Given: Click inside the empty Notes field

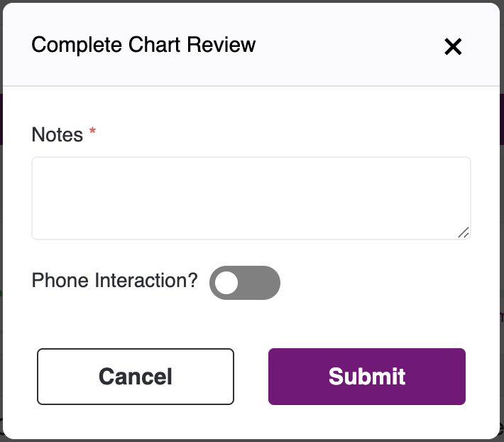Looking at the screenshot, I should pos(251,198).
